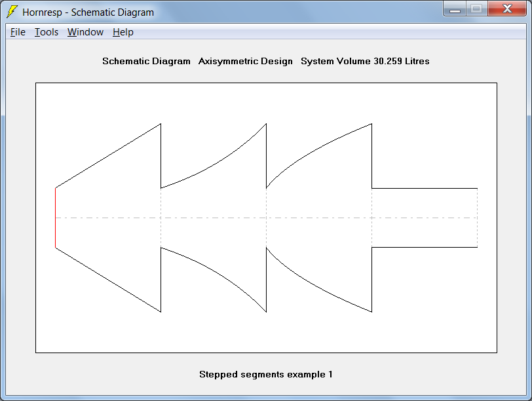Click the 'System Volume 30.259 Litres' text
Viewport: 532px width, 401px height.
[365, 61]
